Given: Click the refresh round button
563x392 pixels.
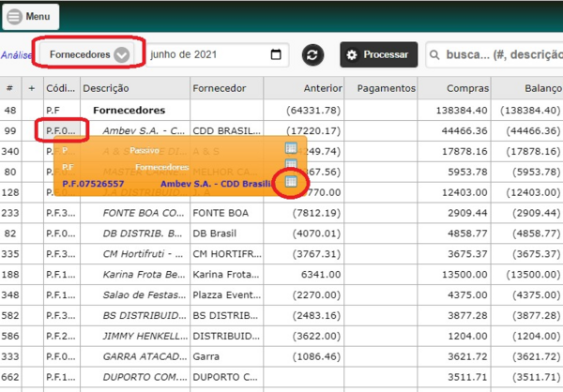Looking at the screenshot, I should point(312,55).
